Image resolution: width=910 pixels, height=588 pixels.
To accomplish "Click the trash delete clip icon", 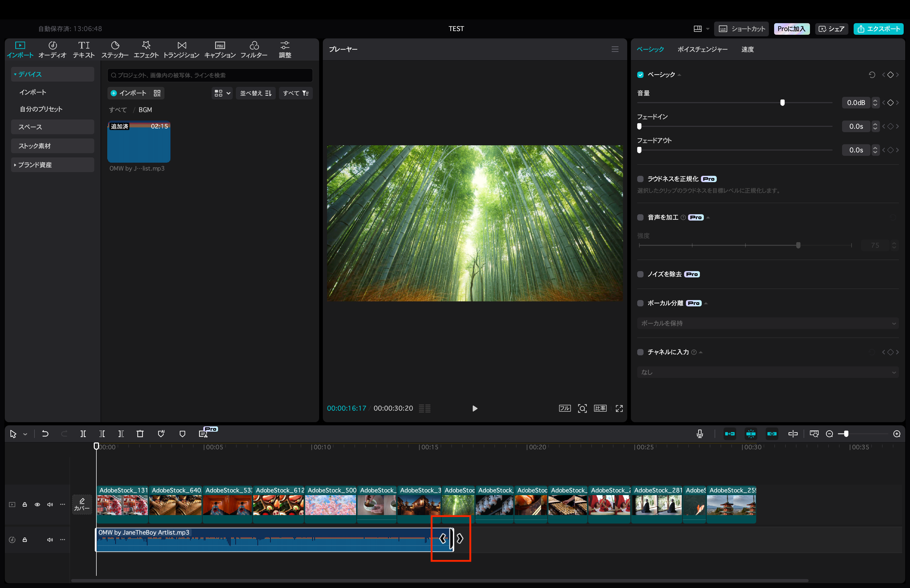I will [x=140, y=434].
